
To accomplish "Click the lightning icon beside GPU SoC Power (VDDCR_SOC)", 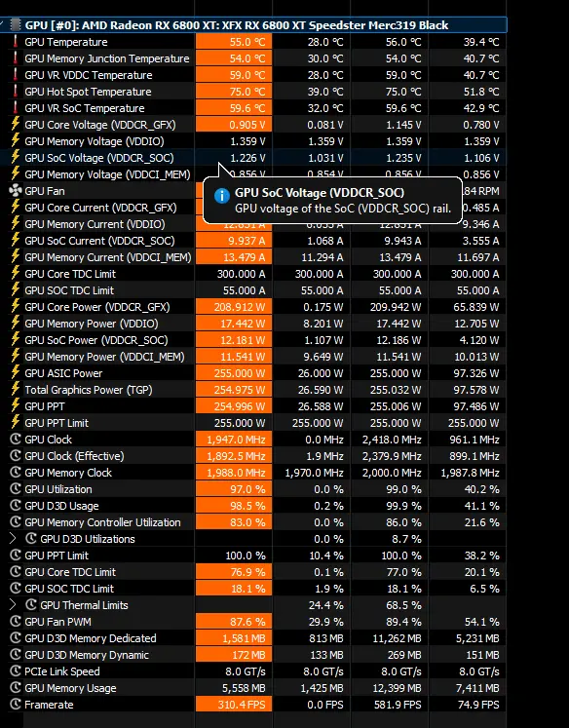I will point(16,340).
